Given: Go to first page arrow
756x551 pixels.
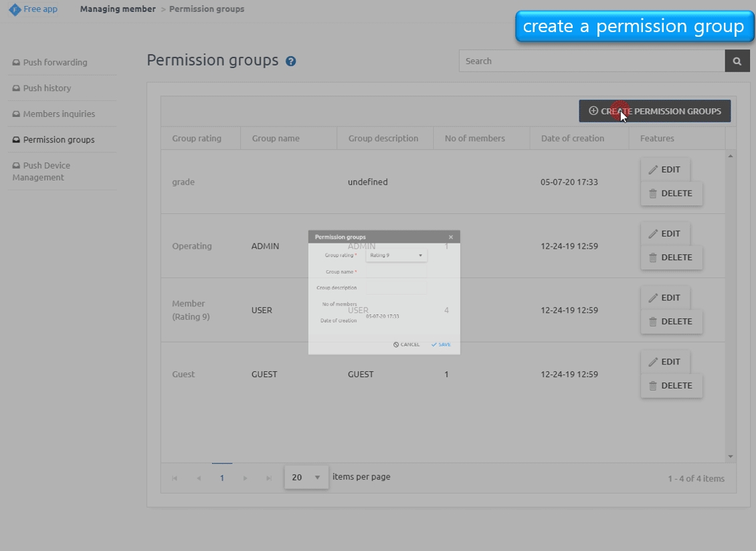Looking at the screenshot, I should click(x=175, y=478).
